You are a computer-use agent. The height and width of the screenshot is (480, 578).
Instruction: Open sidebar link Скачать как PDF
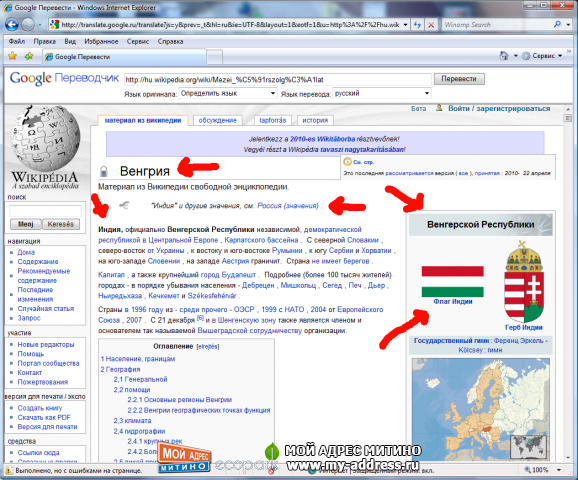click(44, 417)
